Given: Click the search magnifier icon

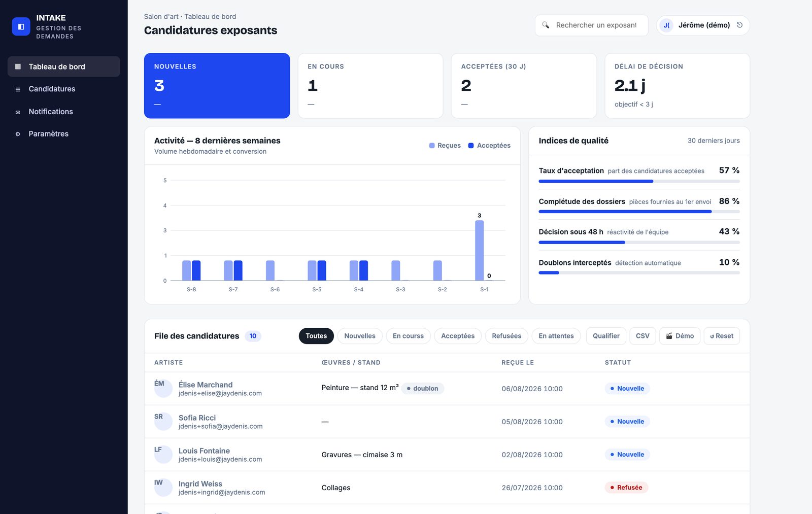Looking at the screenshot, I should tap(546, 25).
